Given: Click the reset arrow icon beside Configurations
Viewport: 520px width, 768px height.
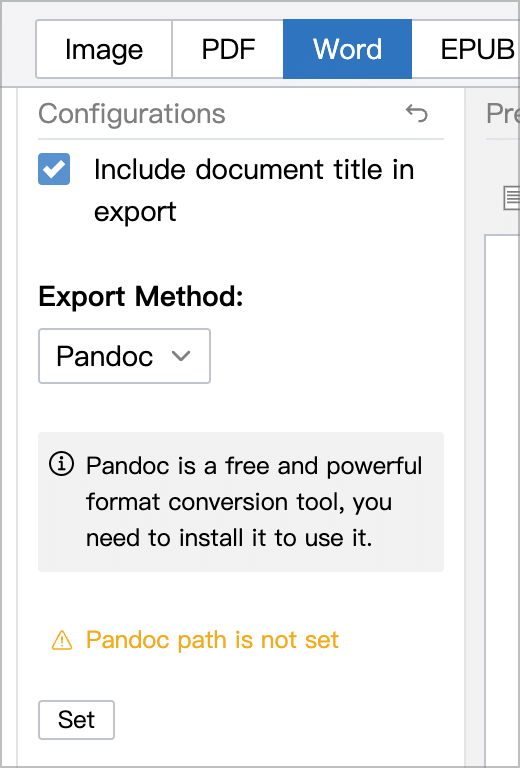Looking at the screenshot, I should pyautogui.click(x=417, y=114).
